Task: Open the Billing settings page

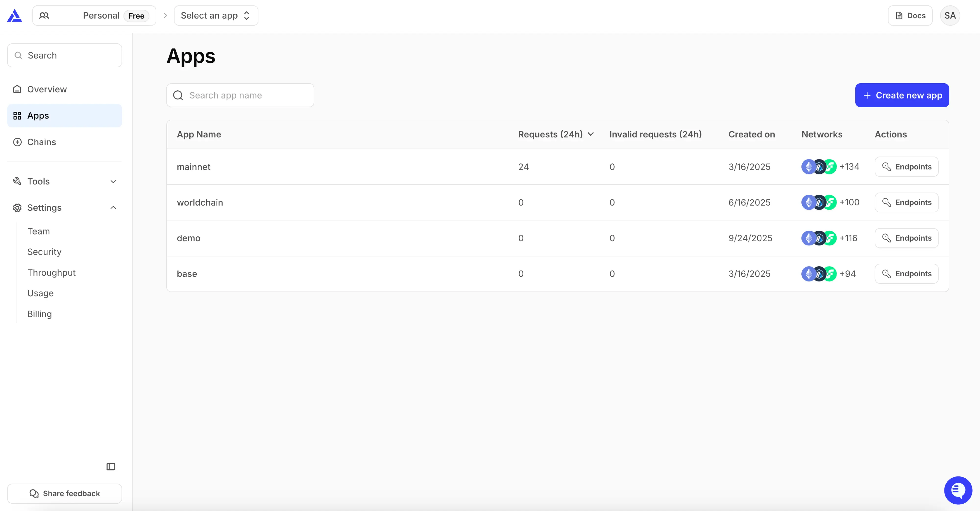Action: [x=39, y=314]
